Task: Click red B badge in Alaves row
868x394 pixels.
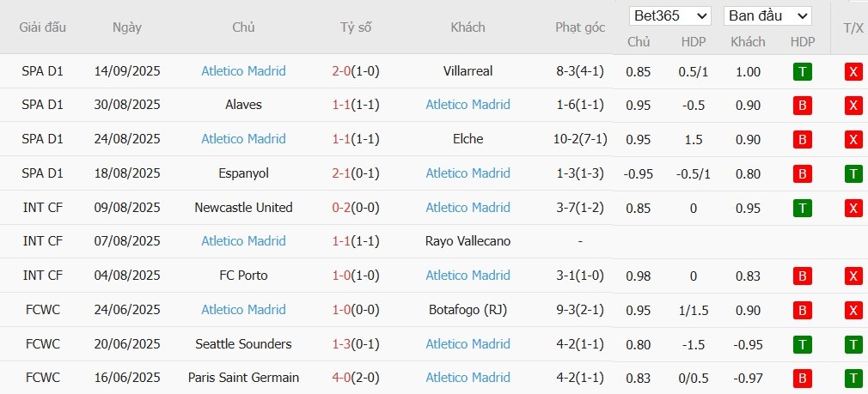Action: point(803,106)
